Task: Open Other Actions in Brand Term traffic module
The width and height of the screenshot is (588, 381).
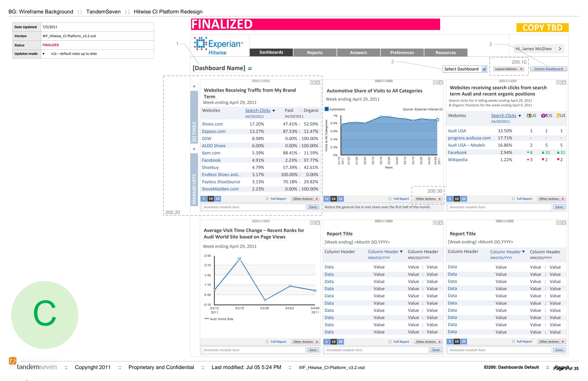Action: click(x=305, y=199)
